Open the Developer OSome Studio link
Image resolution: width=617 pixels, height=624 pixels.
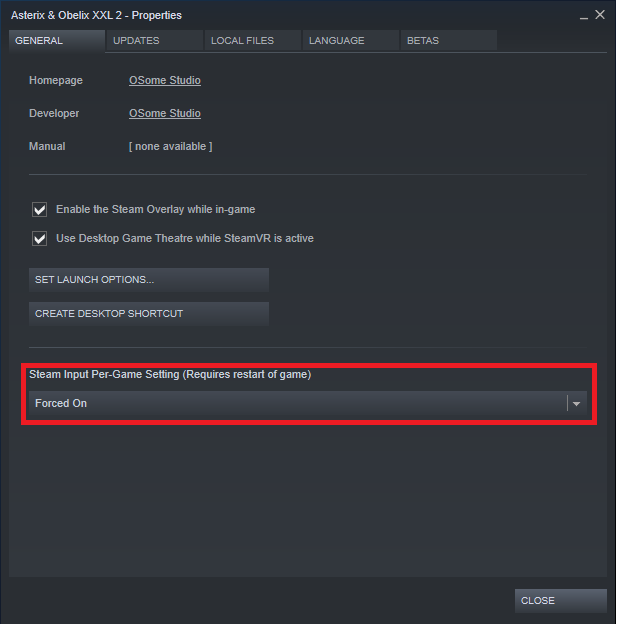[x=165, y=113]
